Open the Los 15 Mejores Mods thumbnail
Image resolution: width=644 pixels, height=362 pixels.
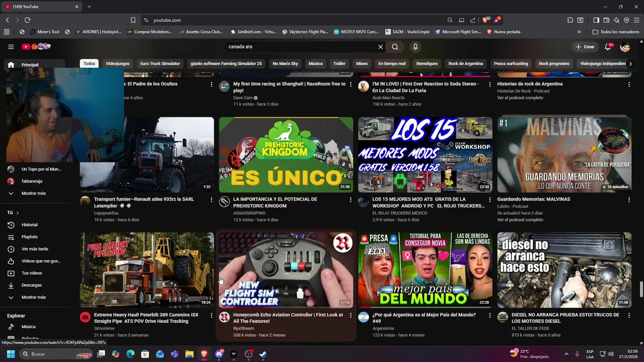click(x=425, y=154)
